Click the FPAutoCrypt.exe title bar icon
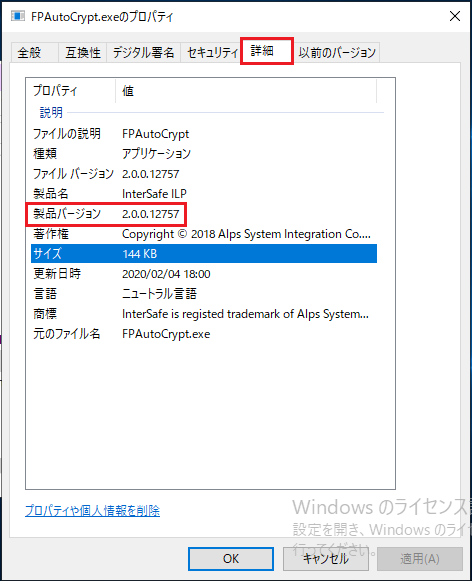Screen dimensions: 472x581 (x=17, y=16)
